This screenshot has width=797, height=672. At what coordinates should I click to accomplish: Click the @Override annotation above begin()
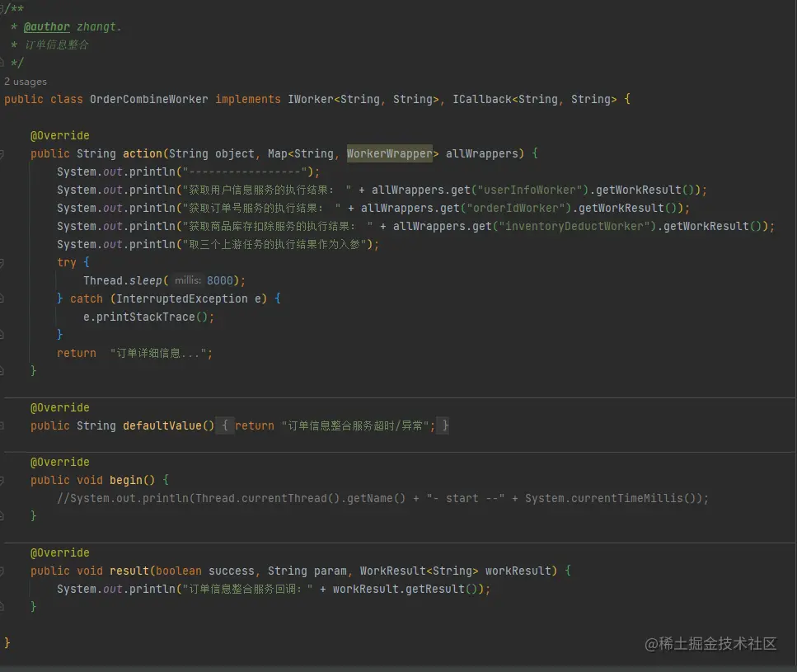60,462
